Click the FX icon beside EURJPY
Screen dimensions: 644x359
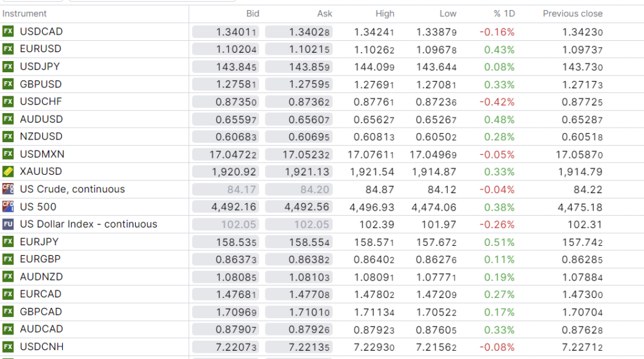(8, 241)
